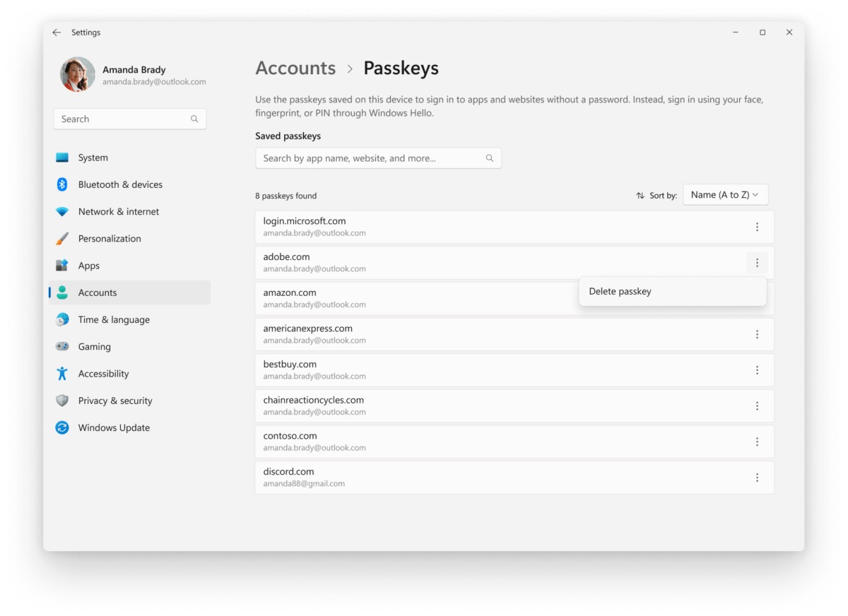
Task: Go back to Accounts breadcrumb
Action: pyautogui.click(x=295, y=68)
